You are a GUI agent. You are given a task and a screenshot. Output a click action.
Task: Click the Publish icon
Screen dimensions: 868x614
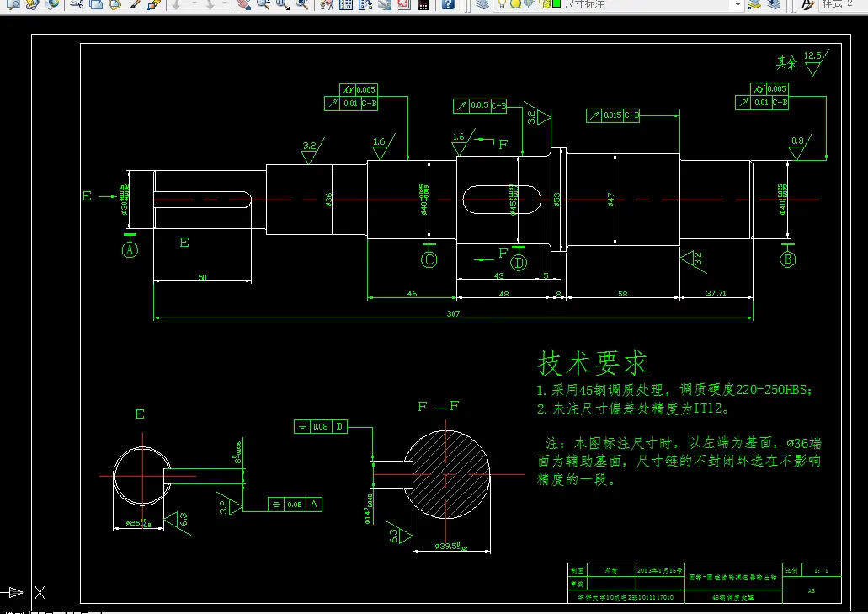(x=32, y=4)
